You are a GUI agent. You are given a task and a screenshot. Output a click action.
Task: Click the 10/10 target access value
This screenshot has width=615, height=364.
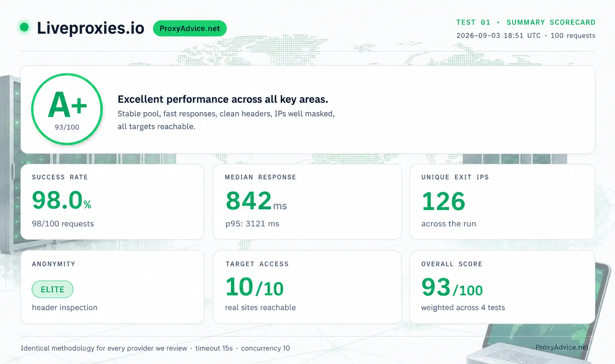[254, 287]
